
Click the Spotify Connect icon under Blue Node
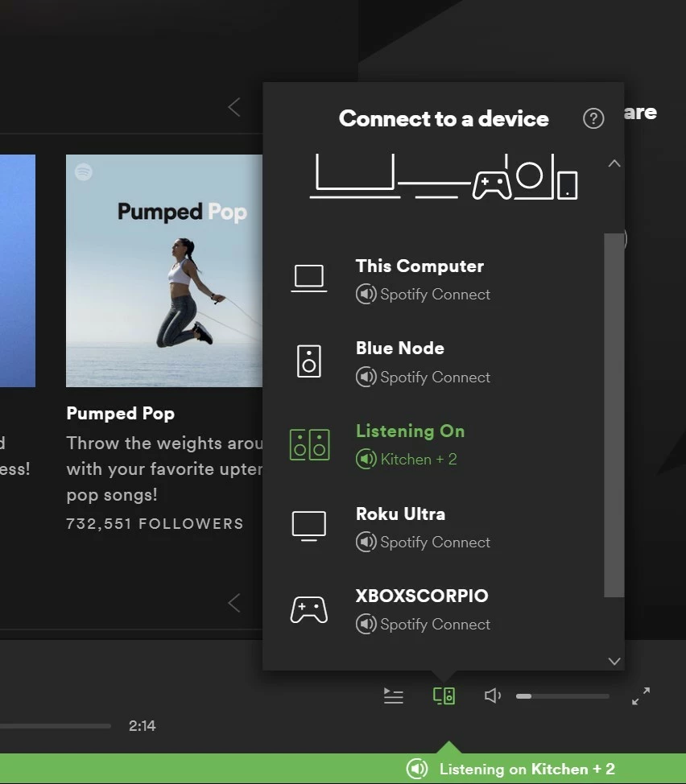click(x=366, y=377)
